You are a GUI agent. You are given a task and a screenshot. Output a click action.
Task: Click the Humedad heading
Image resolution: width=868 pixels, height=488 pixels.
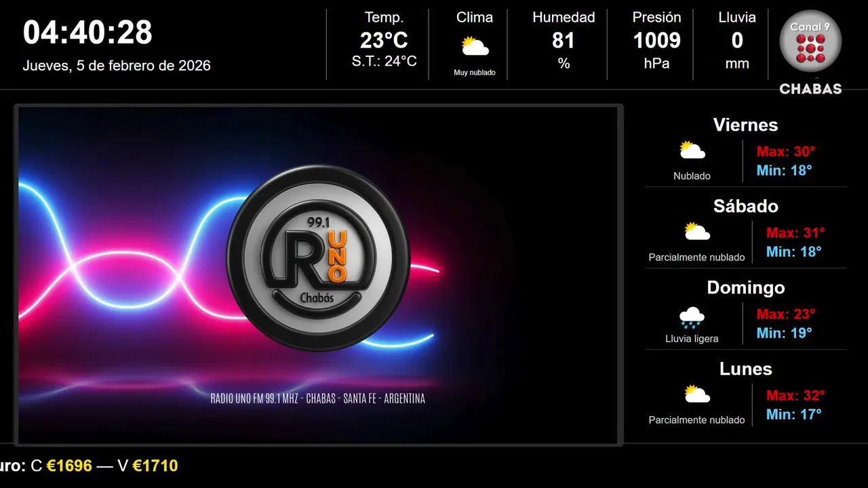[564, 18]
